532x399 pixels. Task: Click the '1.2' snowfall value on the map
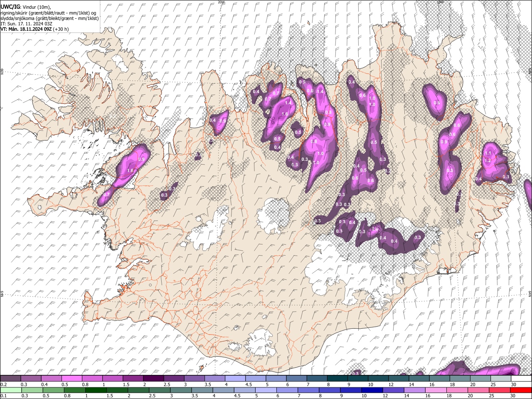point(488,161)
